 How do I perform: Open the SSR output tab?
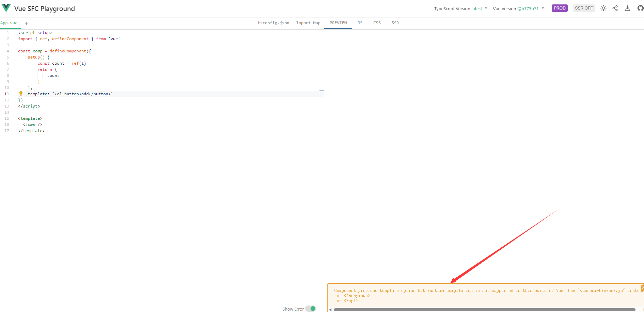point(395,23)
